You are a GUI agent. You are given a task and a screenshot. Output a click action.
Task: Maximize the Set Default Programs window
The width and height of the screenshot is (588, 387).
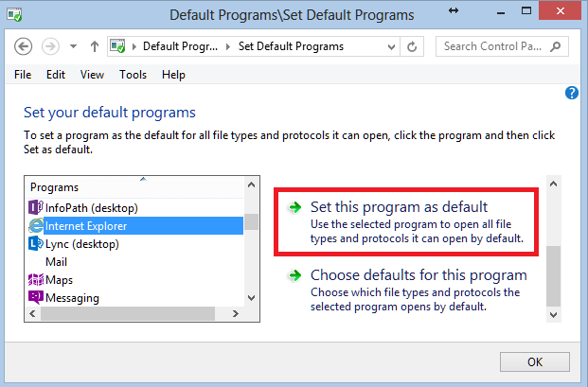click(526, 10)
